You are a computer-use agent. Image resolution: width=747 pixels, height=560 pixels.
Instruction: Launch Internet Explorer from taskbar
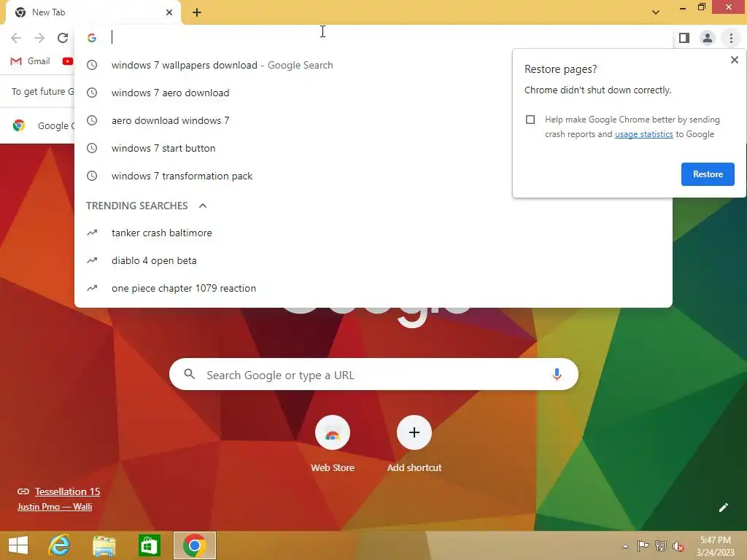59,545
